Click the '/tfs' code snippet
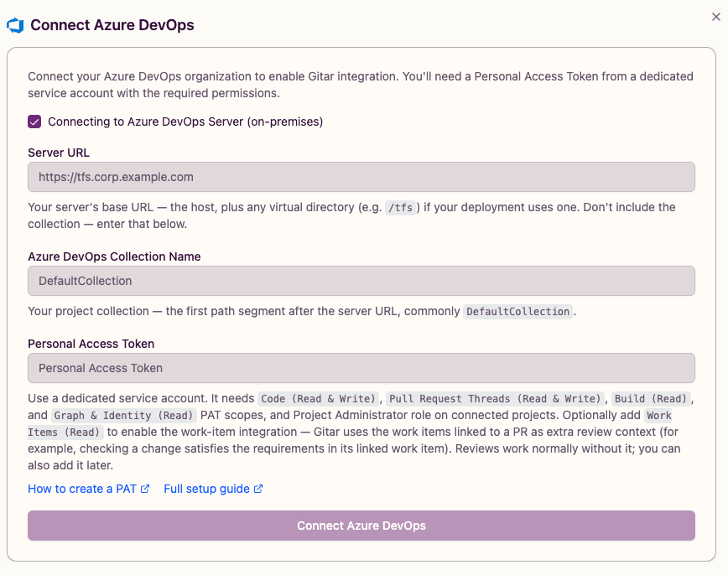This screenshot has height=575, width=728. 400,207
